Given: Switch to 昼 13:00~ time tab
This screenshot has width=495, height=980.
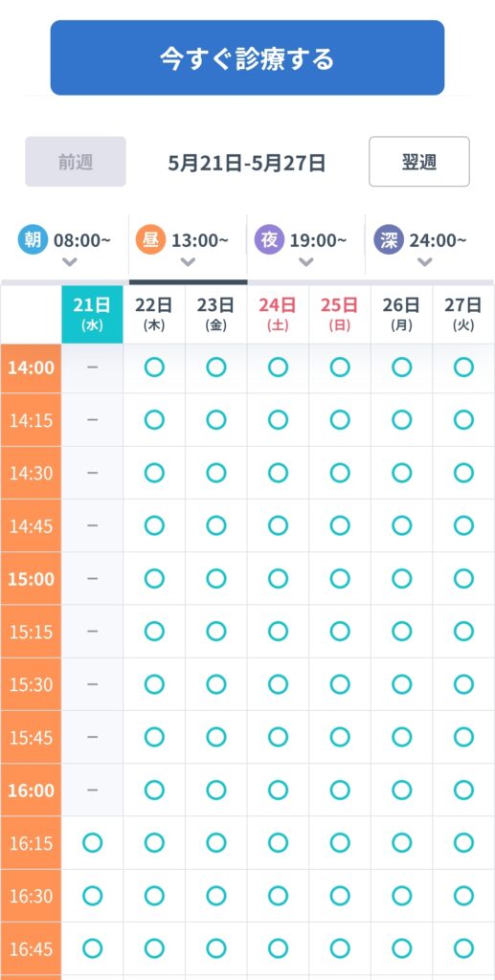Looking at the screenshot, I should tap(188, 248).
